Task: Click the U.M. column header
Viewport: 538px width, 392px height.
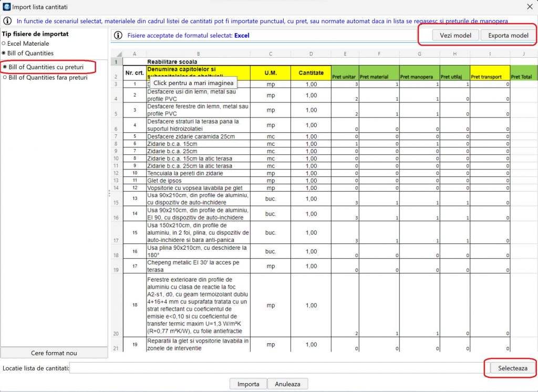Action: pyautogui.click(x=271, y=72)
